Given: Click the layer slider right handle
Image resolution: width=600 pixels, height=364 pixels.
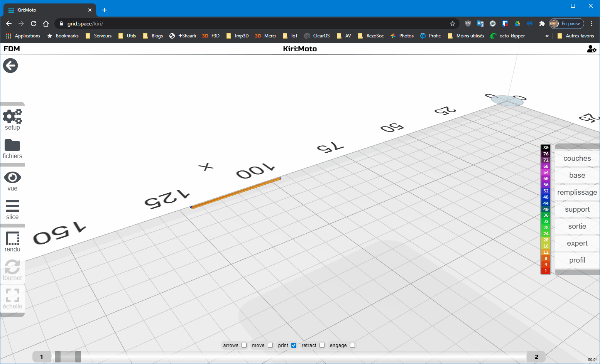Looking at the screenshot, I should pyautogui.click(x=78, y=357).
